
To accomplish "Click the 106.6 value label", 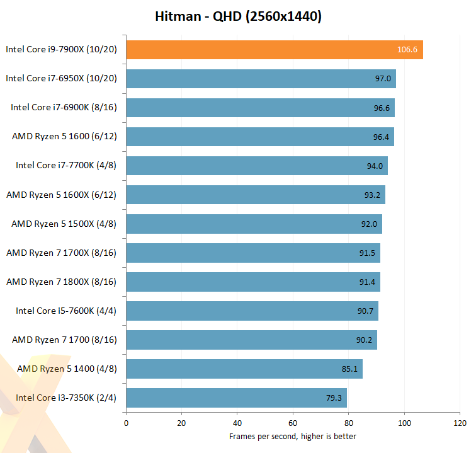I will pos(407,50).
